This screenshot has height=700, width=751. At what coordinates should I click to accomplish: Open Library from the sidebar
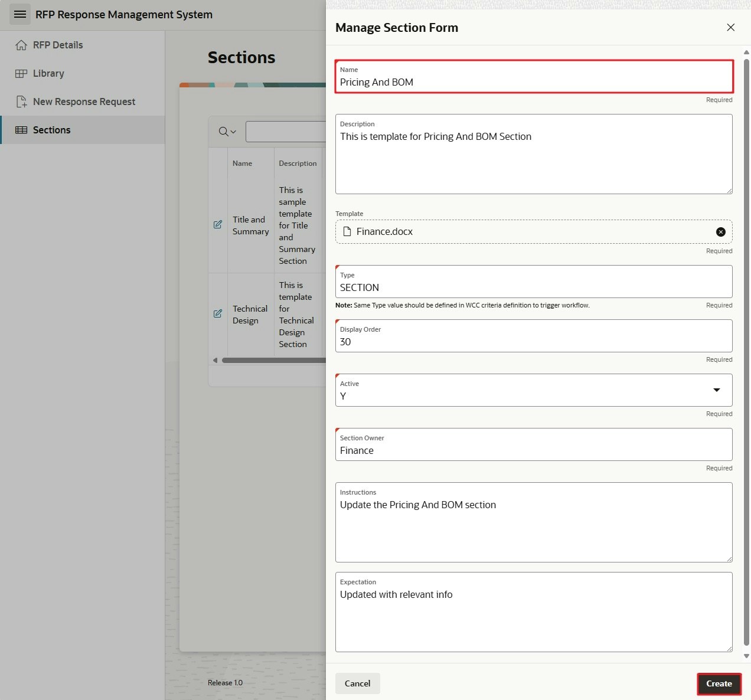coord(49,73)
